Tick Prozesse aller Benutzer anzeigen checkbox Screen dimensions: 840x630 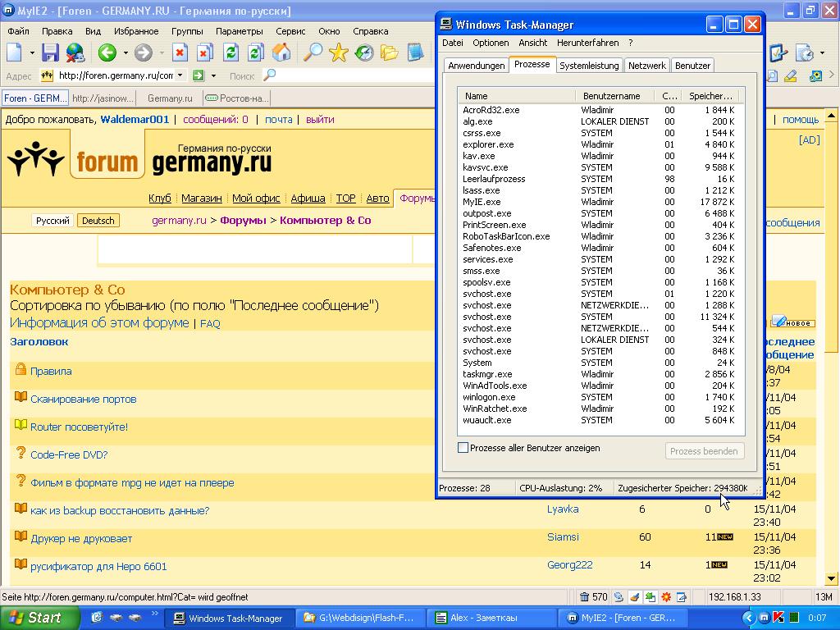463,448
